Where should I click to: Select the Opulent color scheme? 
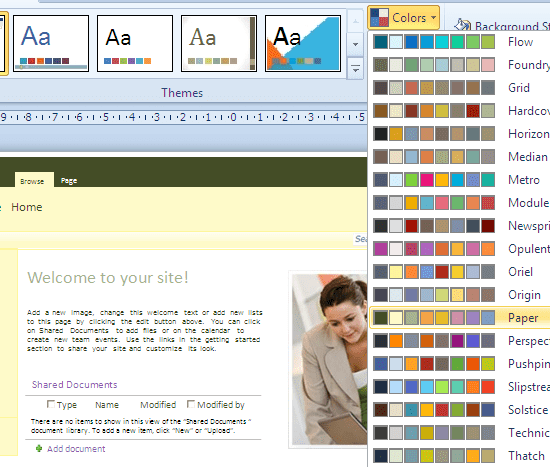pos(460,249)
